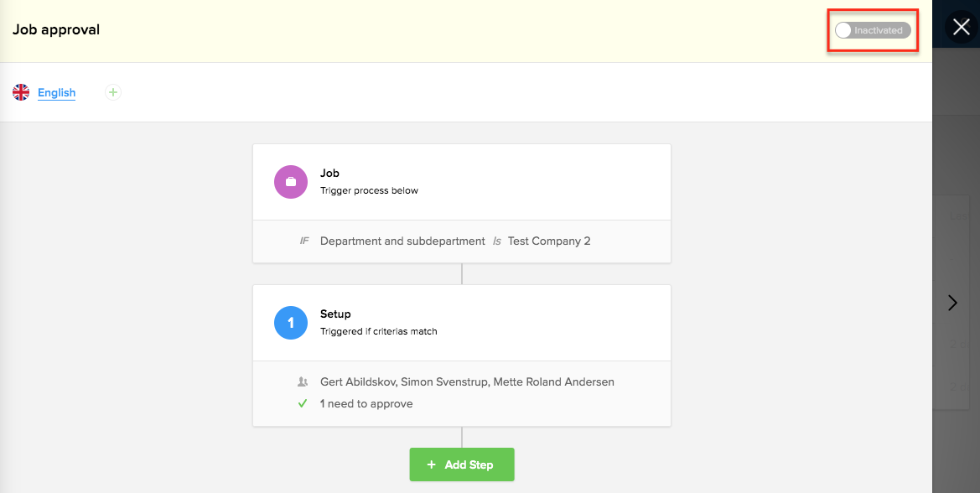Image resolution: width=980 pixels, height=493 pixels.
Task: Click the purple briefcase Job icon
Action: [291, 181]
